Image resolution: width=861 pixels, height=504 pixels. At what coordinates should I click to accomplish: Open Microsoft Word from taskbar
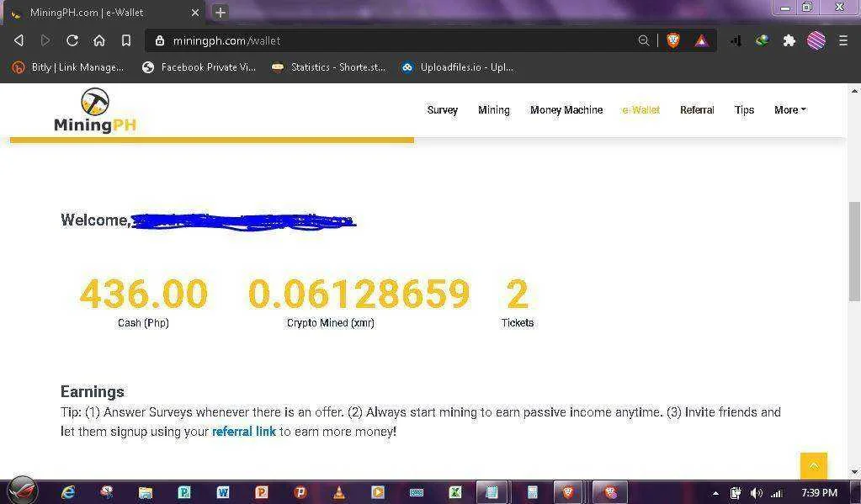[x=222, y=492]
